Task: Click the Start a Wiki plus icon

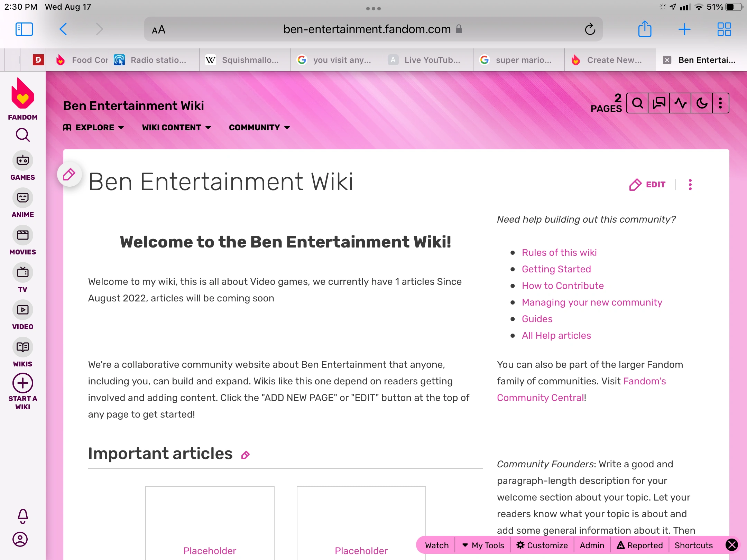Action: [23, 383]
